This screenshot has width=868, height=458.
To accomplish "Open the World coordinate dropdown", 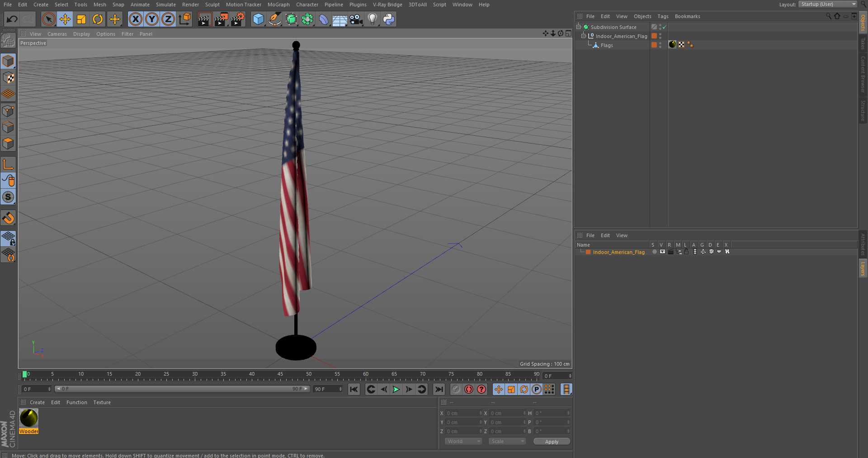I will coord(463,441).
